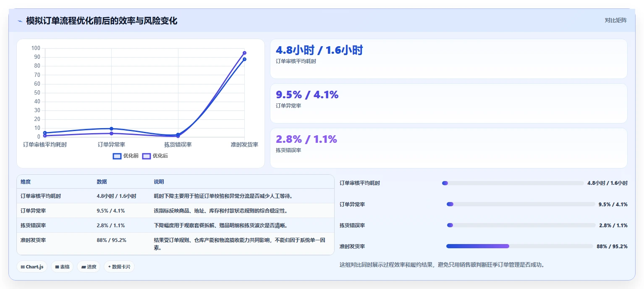Click the 88% / 95.2% value in the table
The width and height of the screenshot is (644, 289).
pyautogui.click(x=111, y=240)
